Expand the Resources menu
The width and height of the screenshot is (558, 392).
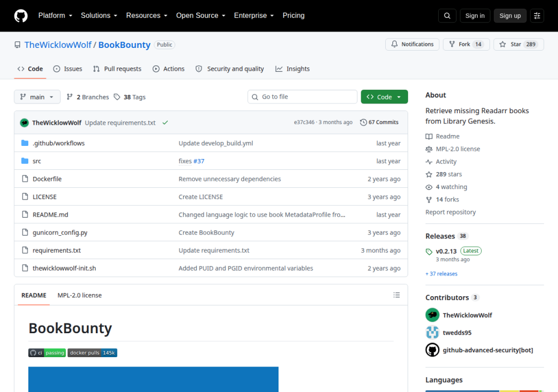147,15
